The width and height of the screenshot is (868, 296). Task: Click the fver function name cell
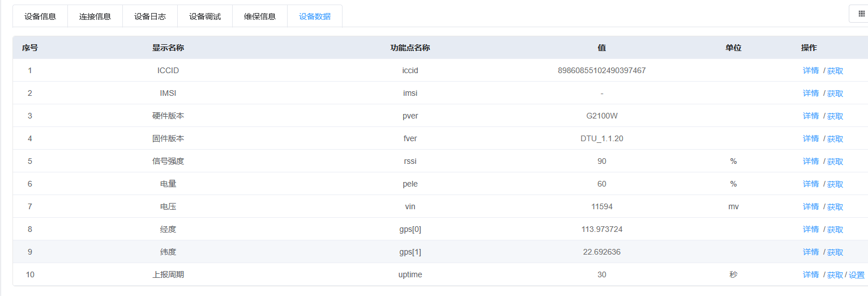(411, 138)
